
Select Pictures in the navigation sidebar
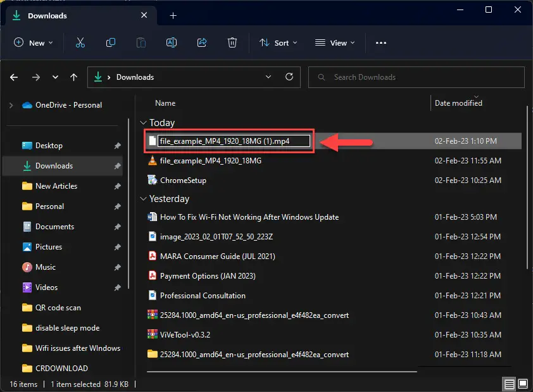click(49, 247)
